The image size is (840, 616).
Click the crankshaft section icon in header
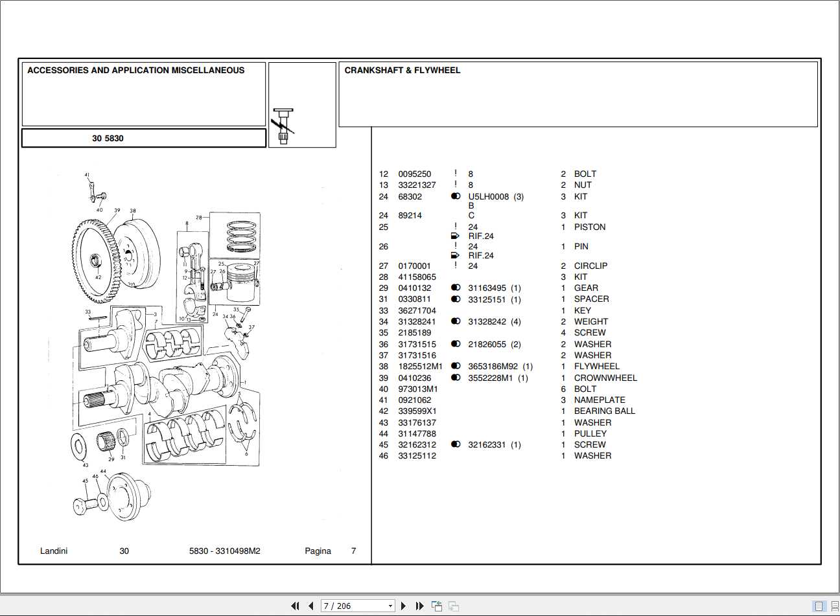[x=283, y=126]
